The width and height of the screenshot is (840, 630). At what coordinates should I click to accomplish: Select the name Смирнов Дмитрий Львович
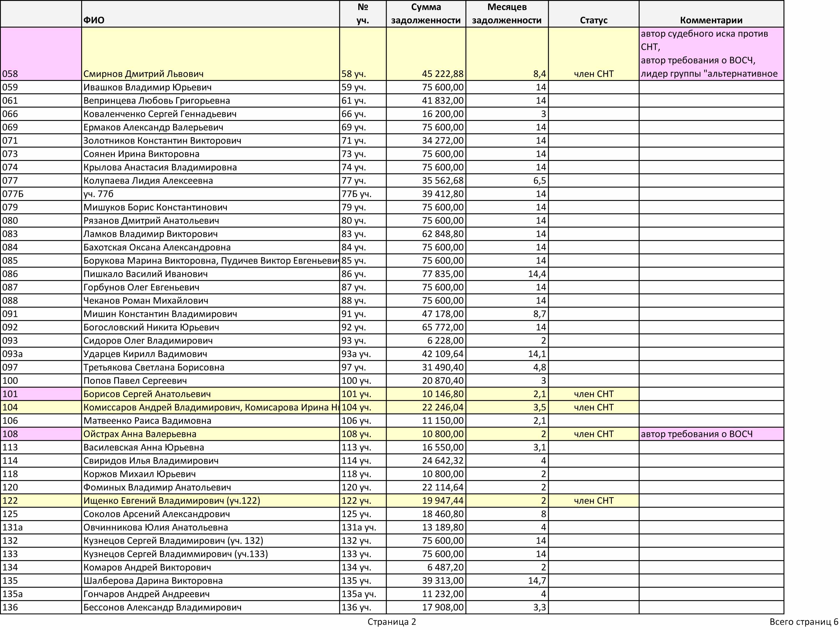point(143,74)
